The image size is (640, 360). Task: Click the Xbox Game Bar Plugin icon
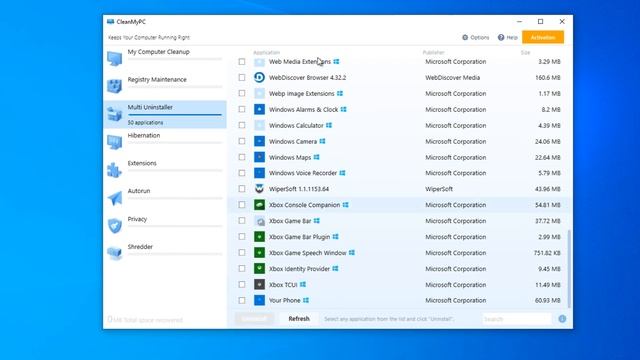(259, 237)
